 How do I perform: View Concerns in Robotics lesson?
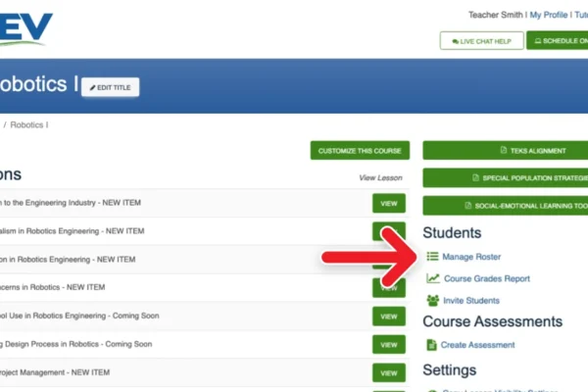coord(389,288)
